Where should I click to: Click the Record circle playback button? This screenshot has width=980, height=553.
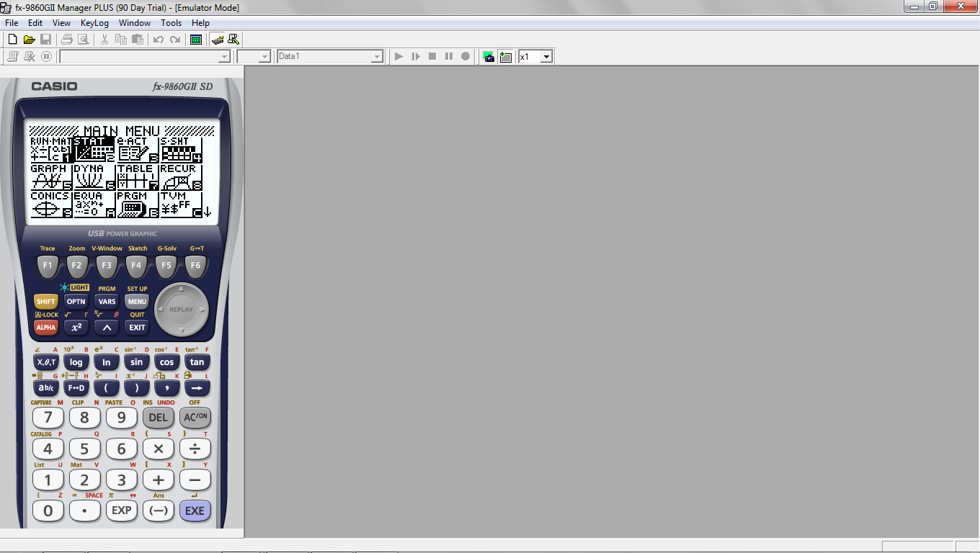[x=465, y=56]
